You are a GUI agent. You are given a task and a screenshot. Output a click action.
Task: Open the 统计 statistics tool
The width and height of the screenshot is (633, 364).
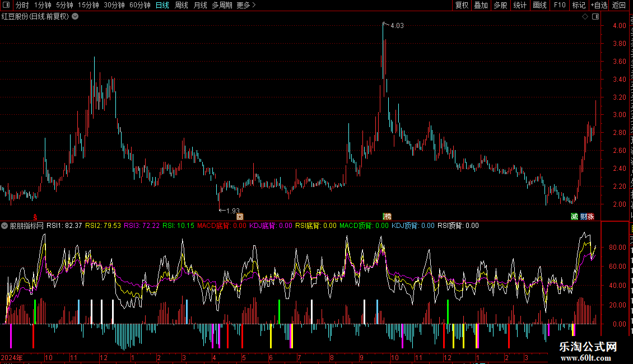(x=520, y=5)
